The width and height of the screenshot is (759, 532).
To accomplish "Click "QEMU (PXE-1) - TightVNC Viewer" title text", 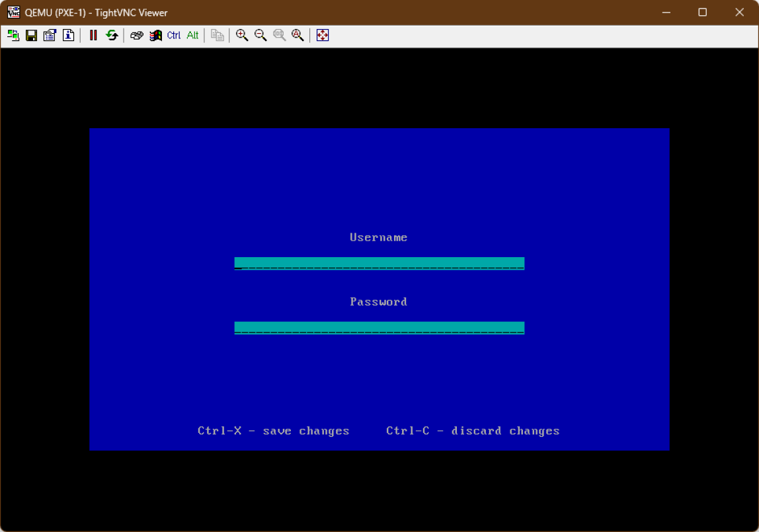I will coord(97,13).
